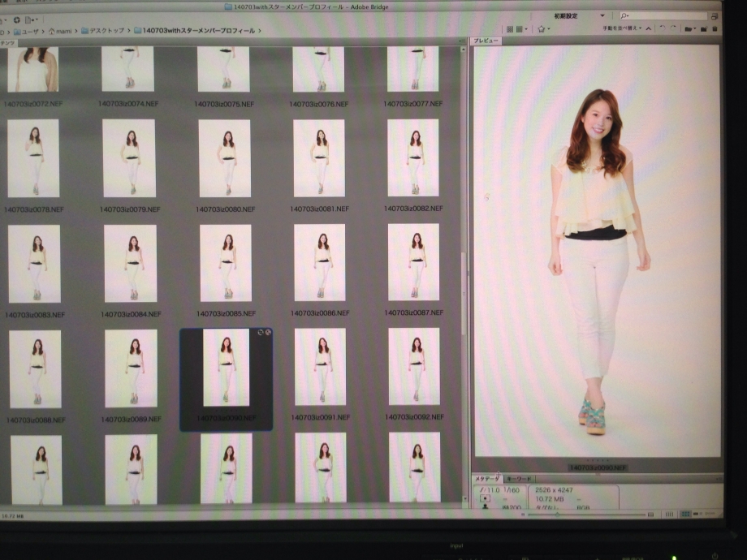Click the rotate badge on 140703iz0090 thumbnail
Image resolution: width=747 pixels, height=560 pixels.
261,333
